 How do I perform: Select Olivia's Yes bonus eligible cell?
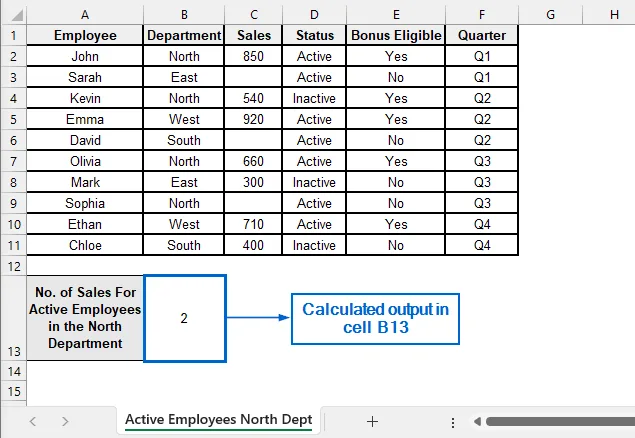click(396, 162)
